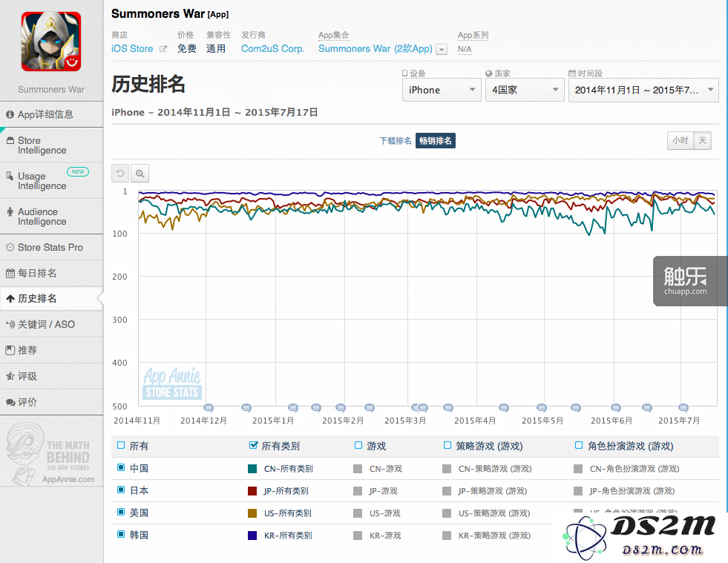Viewport: 728px width, 563px height.
Task: Open Store Intelligence sidebar item
Action: [x=51, y=145]
